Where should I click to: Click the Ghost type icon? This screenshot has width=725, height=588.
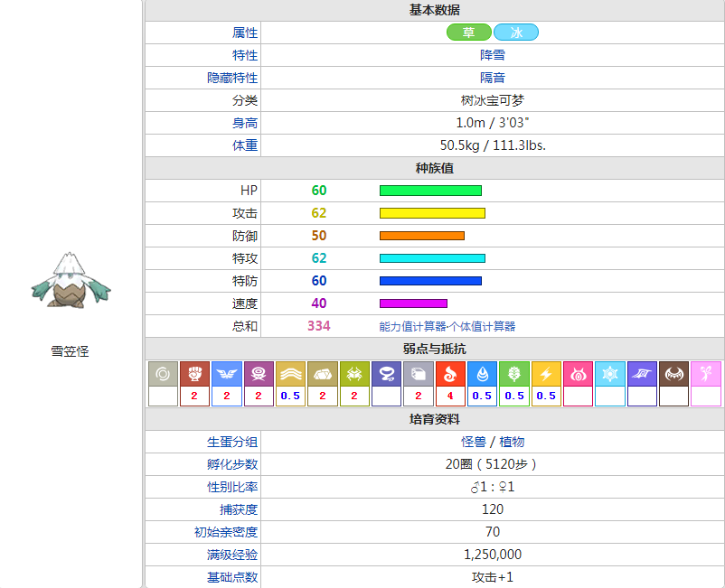click(x=387, y=374)
